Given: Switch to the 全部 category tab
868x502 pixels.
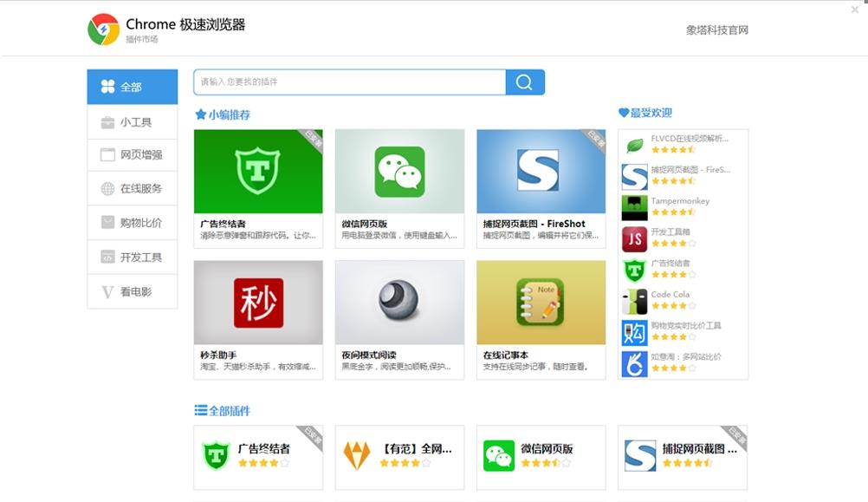Looking at the screenshot, I should coord(132,87).
